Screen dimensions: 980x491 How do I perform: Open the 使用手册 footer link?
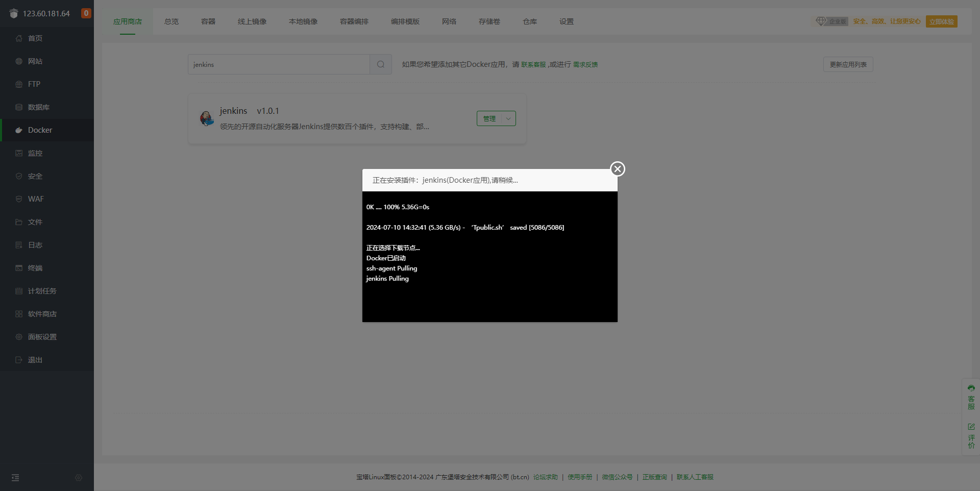point(580,477)
